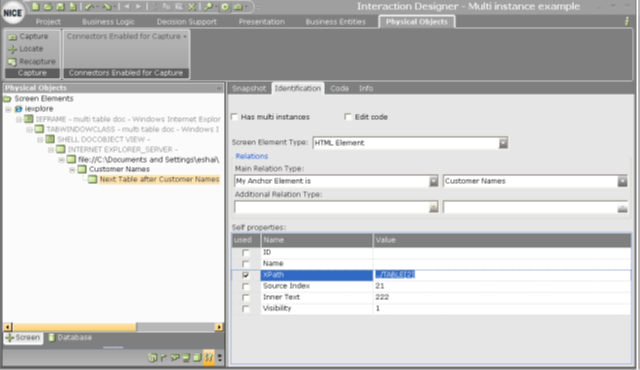Click the cube icon in bottom panel strip
Screen dimensions: 640x370
pos(197,358)
